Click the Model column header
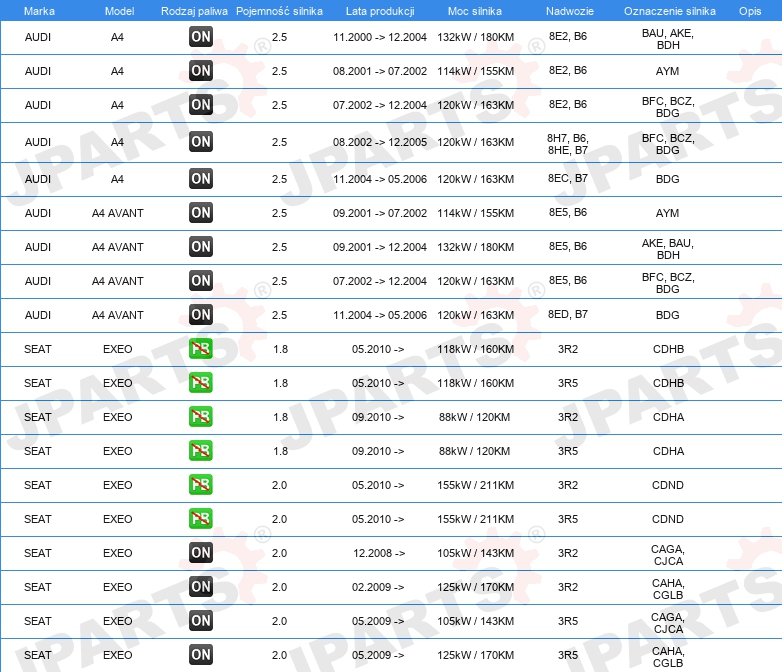This screenshot has height=672, width=782. (119, 11)
